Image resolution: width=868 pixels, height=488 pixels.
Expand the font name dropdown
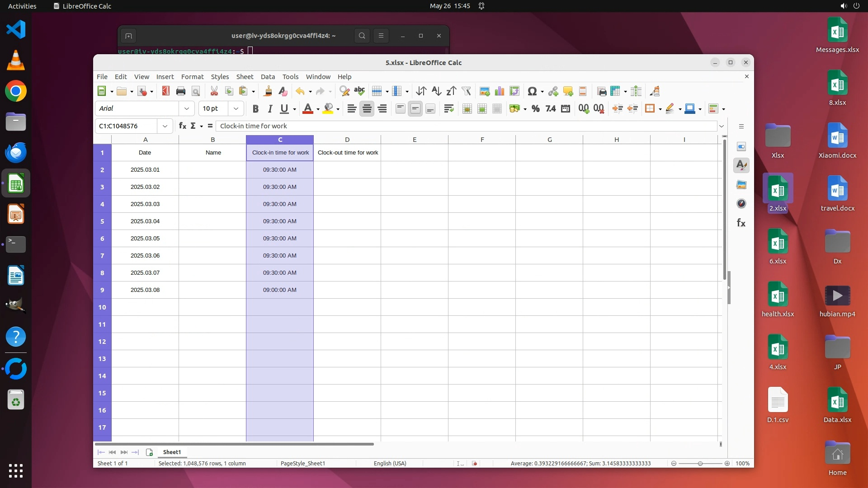pyautogui.click(x=186, y=108)
